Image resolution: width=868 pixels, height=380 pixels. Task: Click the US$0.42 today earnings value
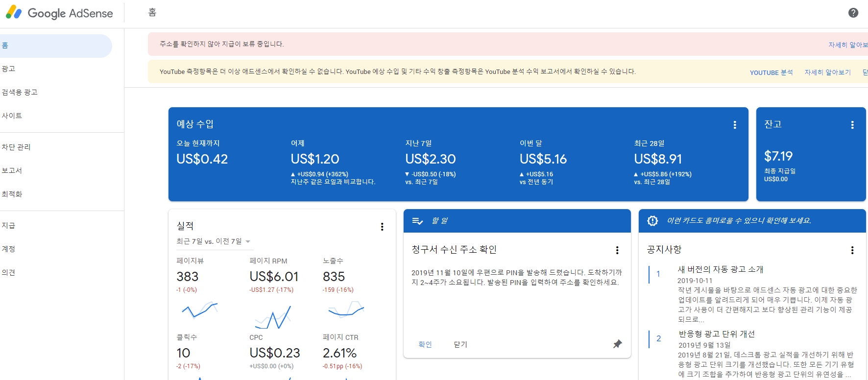tap(202, 159)
